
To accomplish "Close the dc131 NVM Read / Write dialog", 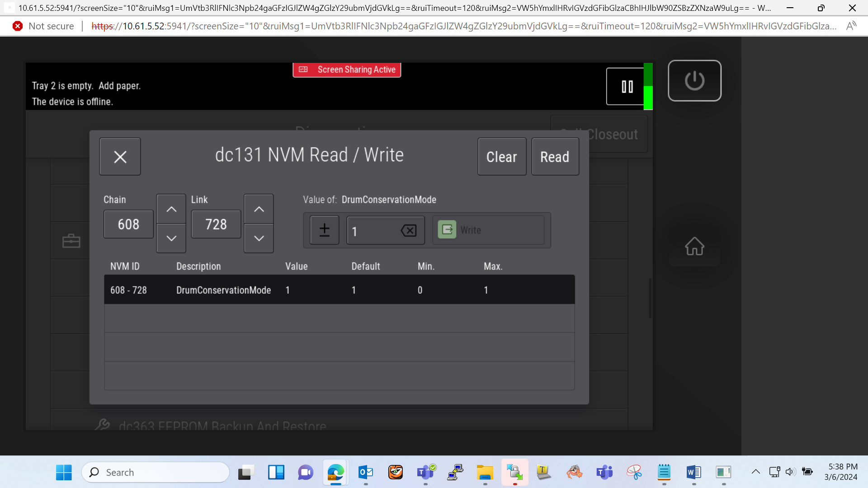I will click(x=120, y=156).
